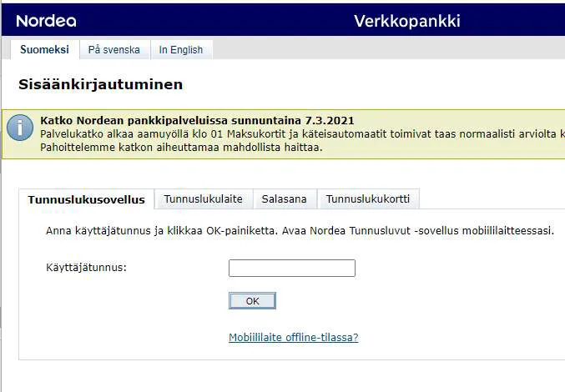Click the Nordea logo
This screenshot has height=392, width=565.
tap(46, 20)
